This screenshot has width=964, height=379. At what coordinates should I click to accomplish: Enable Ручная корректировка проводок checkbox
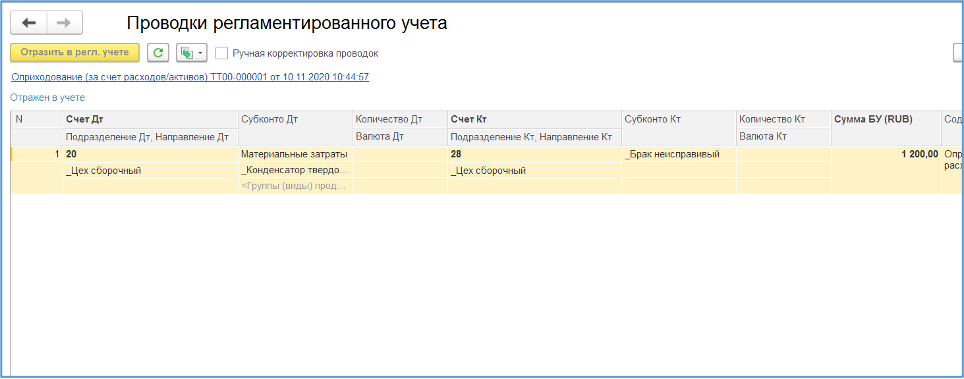point(221,53)
